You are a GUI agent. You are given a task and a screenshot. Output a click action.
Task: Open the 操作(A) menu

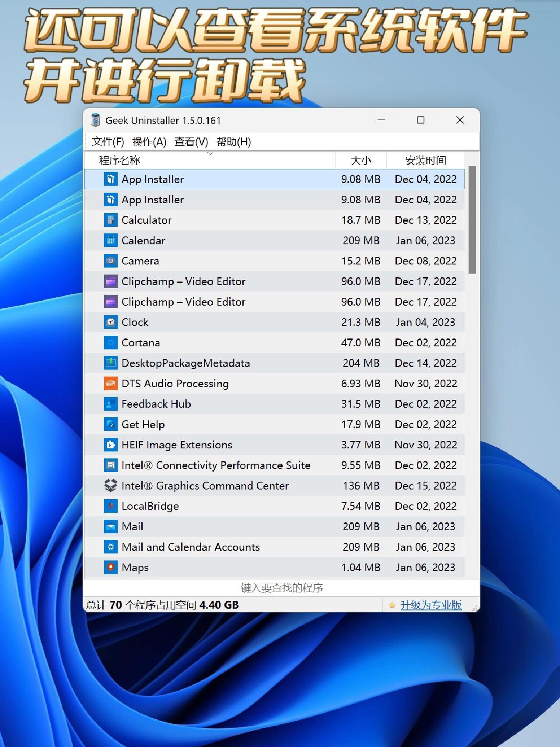(x=149, y=142)
